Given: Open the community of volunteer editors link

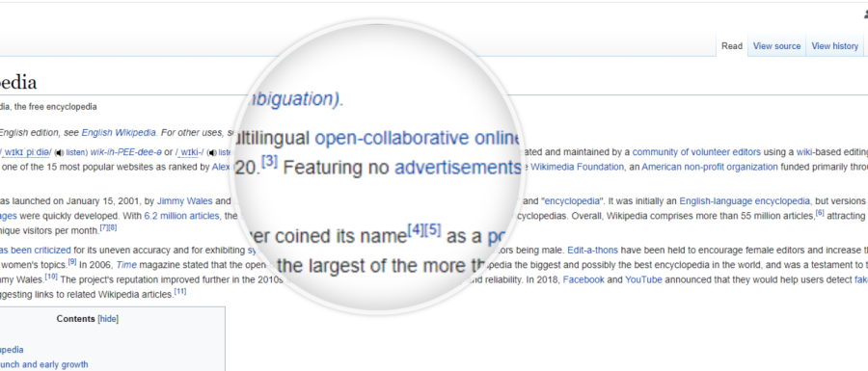Looking at the screenshot, I should (696, 152).
